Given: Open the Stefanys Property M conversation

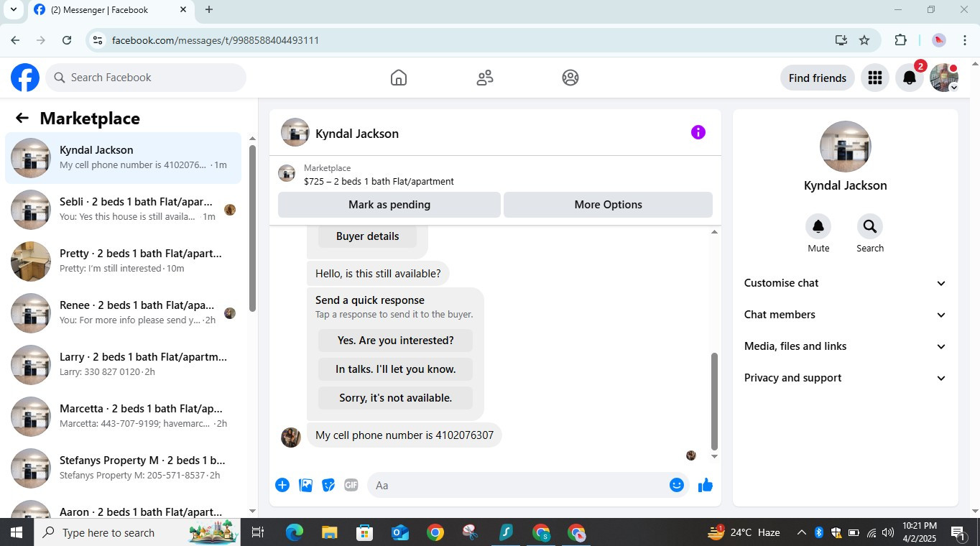Looking at the screenshot, I should [124, 468].
